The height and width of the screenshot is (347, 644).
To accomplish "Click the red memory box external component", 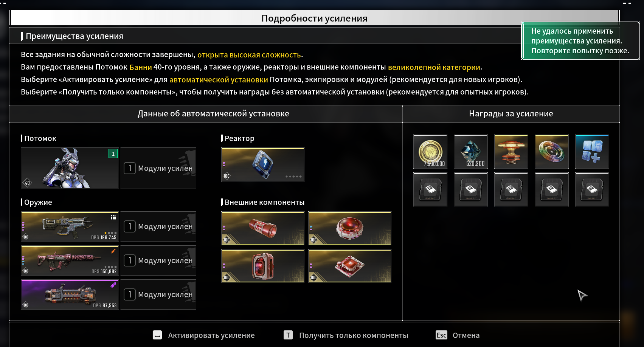I will [263, 266].
